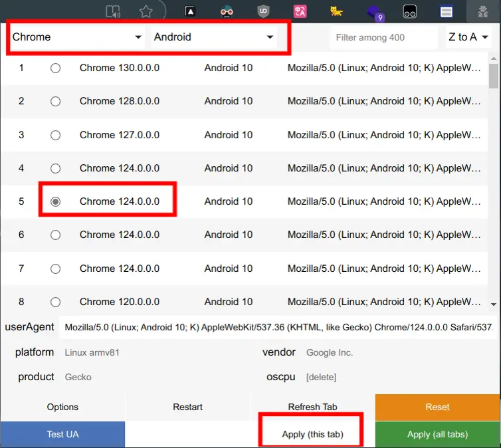Open the face with red glasses extension
Screen dimensions: 501x448
click(227, 12)
